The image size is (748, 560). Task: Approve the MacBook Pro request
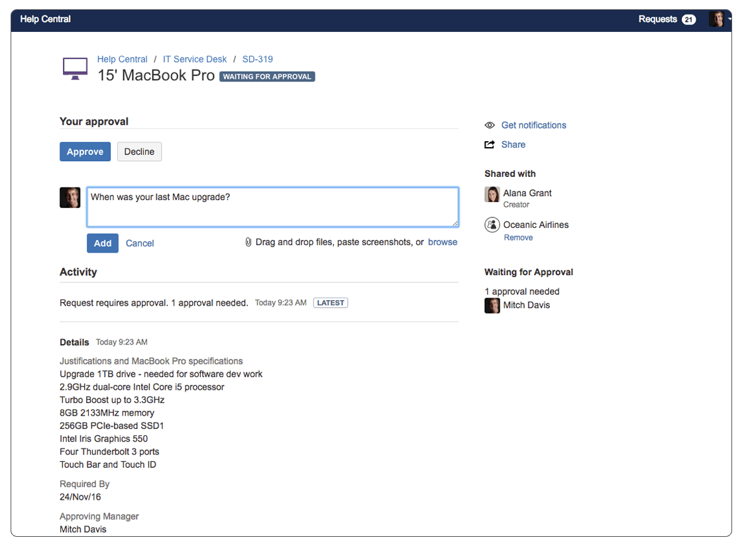[x=85, y=152]
